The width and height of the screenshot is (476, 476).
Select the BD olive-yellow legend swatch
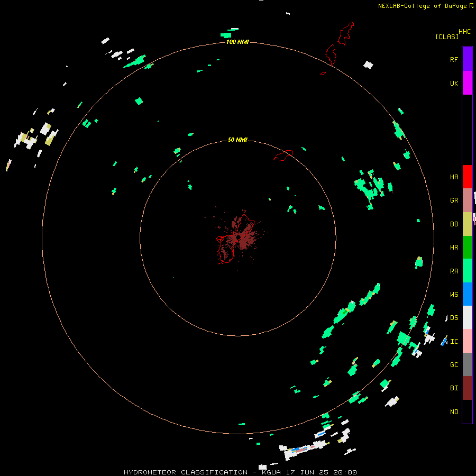tap(467, 224)
